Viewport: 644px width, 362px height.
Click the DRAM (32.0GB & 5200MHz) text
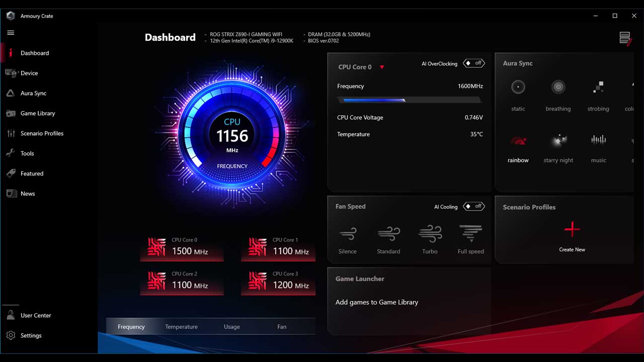point(339,35)
